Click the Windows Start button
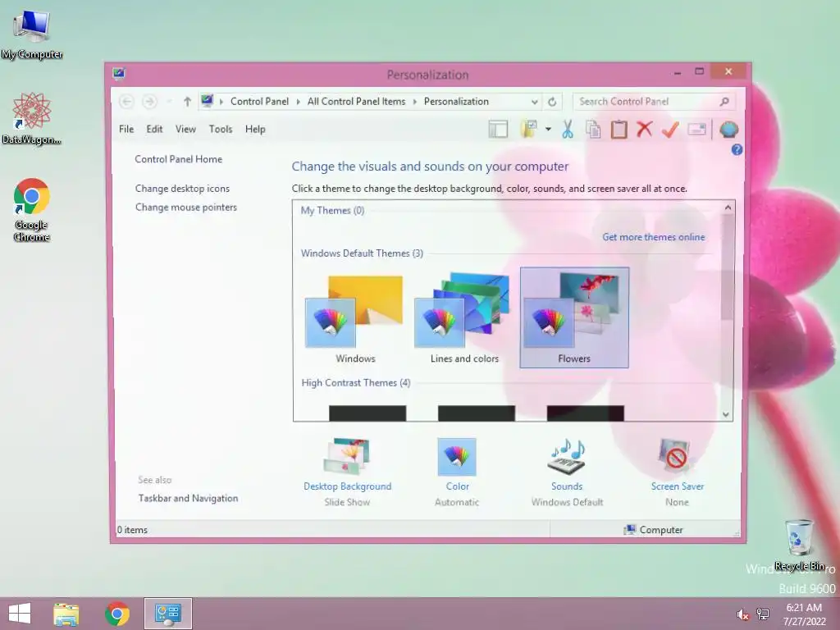The image size is (840, 630). [x=20, y=614]
